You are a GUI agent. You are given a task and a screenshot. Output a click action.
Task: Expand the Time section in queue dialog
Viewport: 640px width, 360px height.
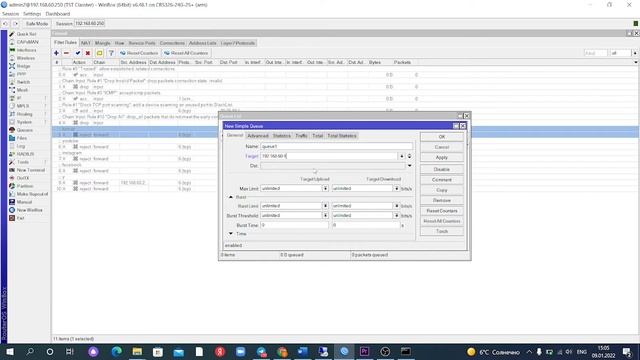tap(231, 234)
